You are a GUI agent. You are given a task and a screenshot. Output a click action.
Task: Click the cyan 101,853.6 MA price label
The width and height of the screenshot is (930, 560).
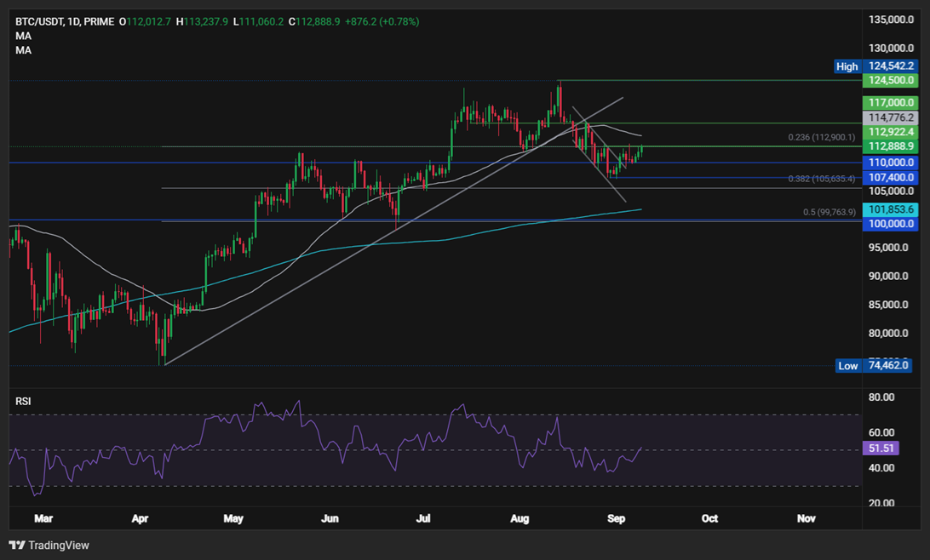(890, 209)
